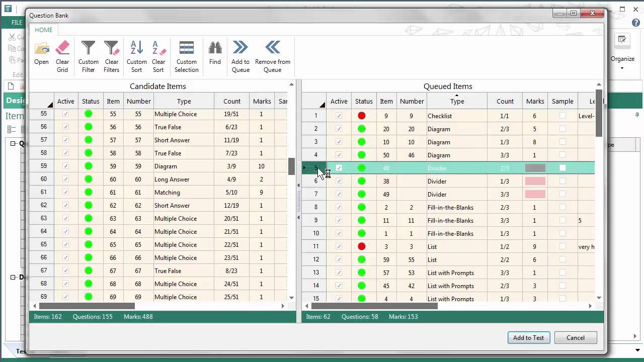This screenshot has height=362, width=644.
Task: Open the FILE menu in main window
Action: point(17,23)
